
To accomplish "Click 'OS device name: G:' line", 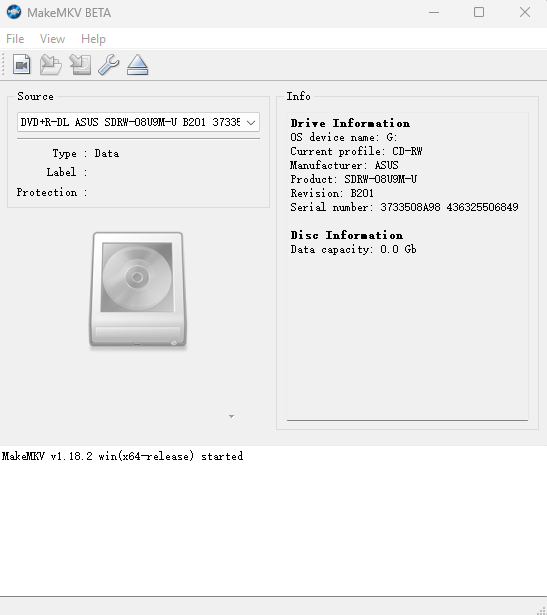I will click(344, 137).
